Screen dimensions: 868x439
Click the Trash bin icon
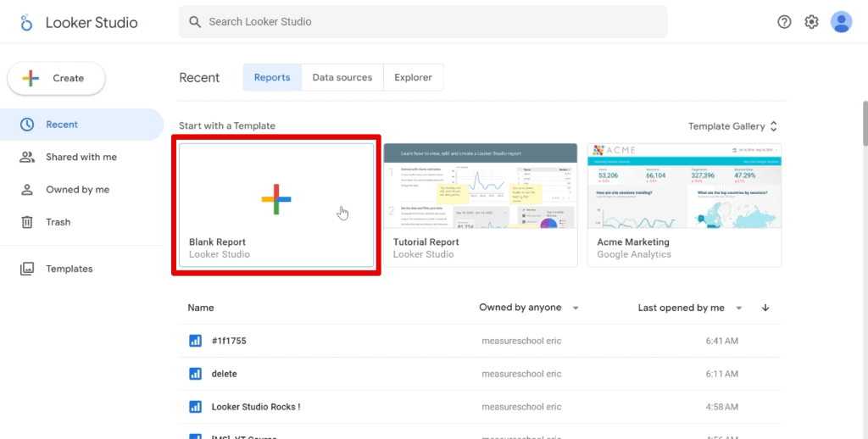(26, 222)
